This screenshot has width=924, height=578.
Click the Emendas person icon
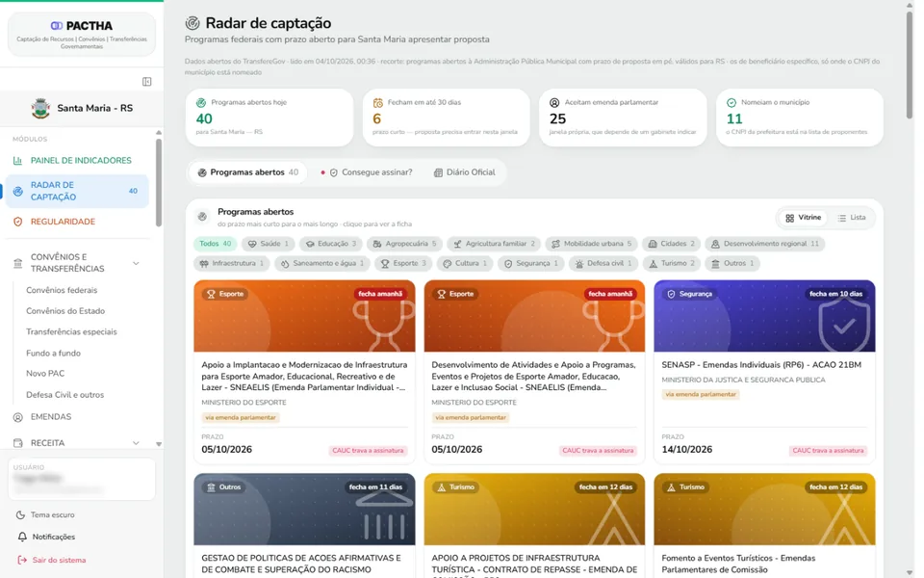pyautogui.click(x=17, y=417)
